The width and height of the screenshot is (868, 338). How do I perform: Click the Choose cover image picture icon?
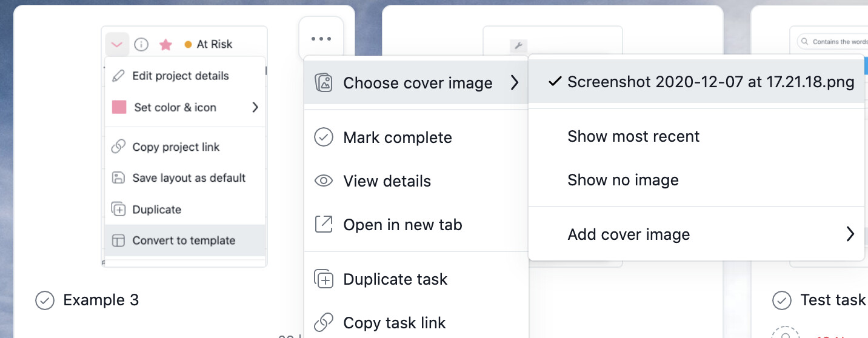coord(324,82)
